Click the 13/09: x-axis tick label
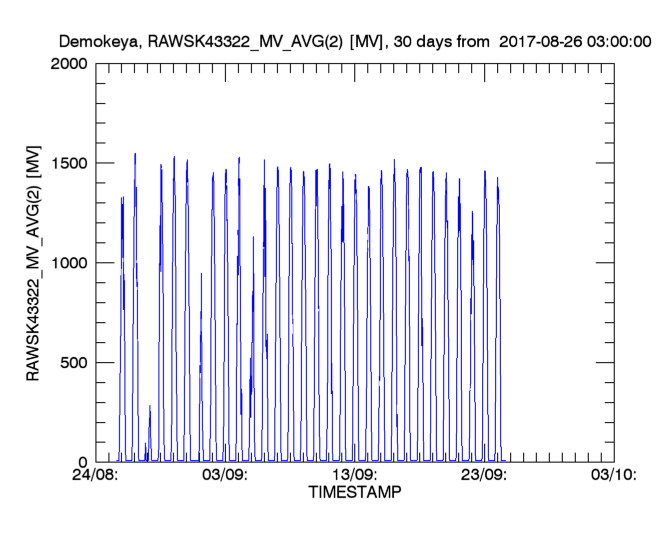 tap(353, 476)
